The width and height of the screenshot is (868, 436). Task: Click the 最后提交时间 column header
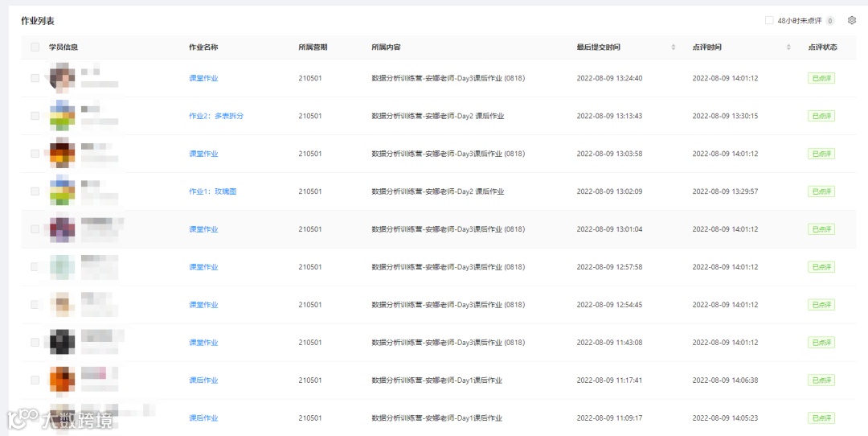599,47
